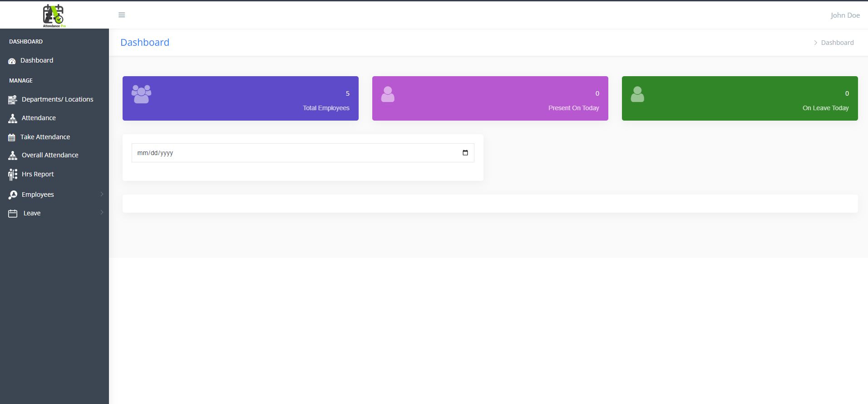This screenshot has width=868, height=404.
Task: Click the Departments/ Locations sidebar icon
Action: 12,100
